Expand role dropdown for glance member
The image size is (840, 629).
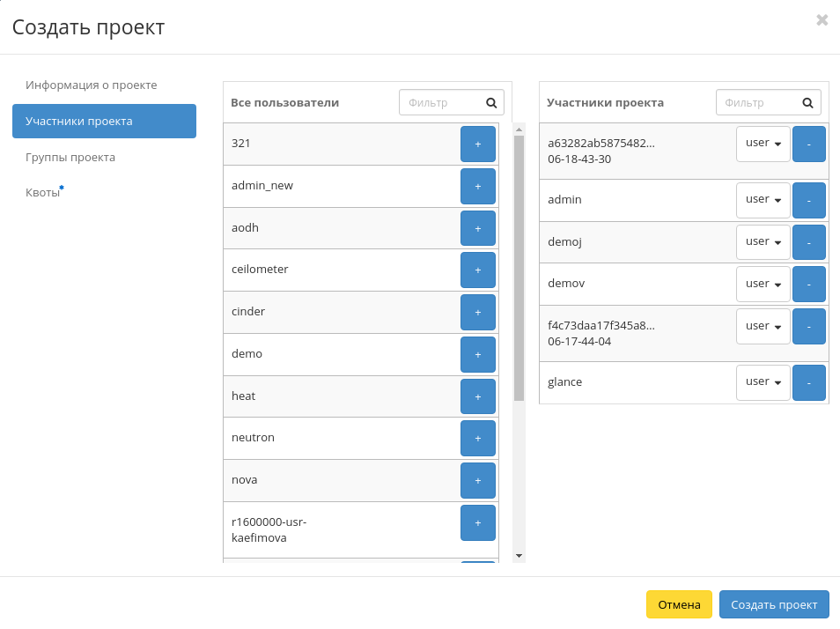(763, 382)
